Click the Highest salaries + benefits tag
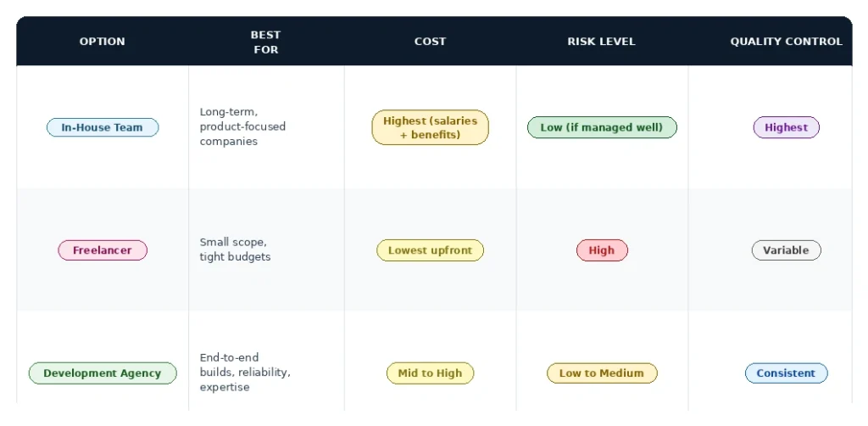Image resolution: width=868 pixels, height=426 pixels. point(430,127)
